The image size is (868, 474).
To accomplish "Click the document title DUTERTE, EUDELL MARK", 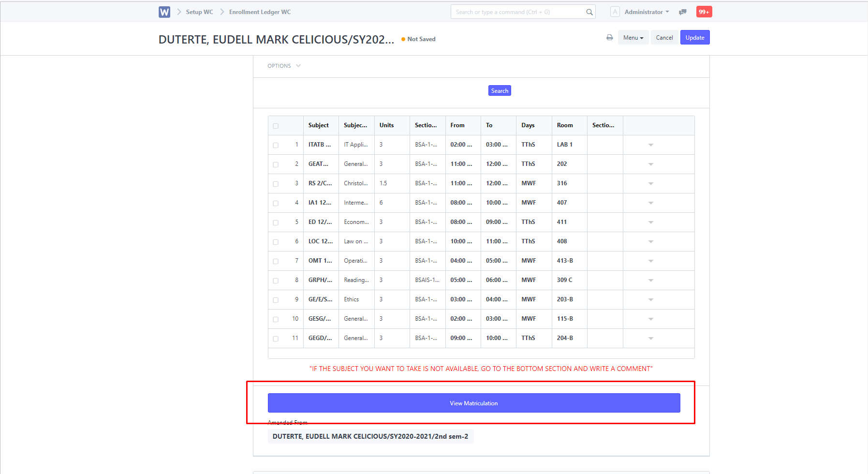I will tap(276, 39).
